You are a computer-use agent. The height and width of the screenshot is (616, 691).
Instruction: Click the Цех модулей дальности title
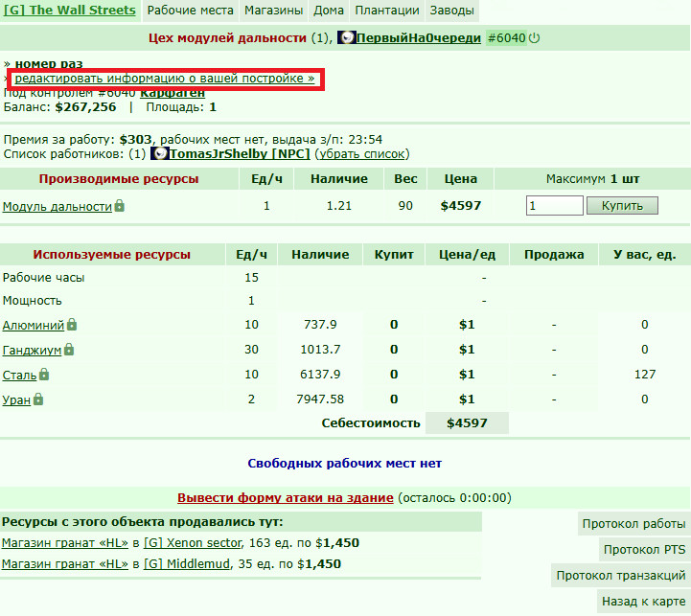[x=227, y=38]
